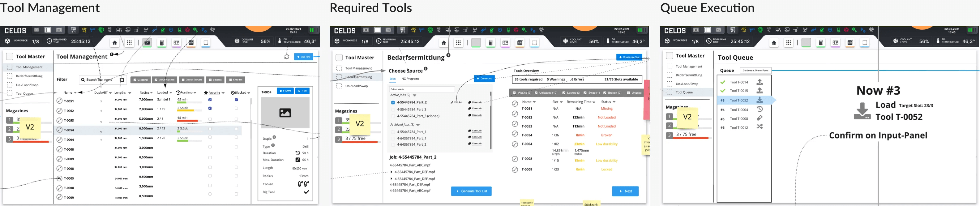
Task: Click app grid icon in Queue Execution screen
Action: click(x=789, y=43)
